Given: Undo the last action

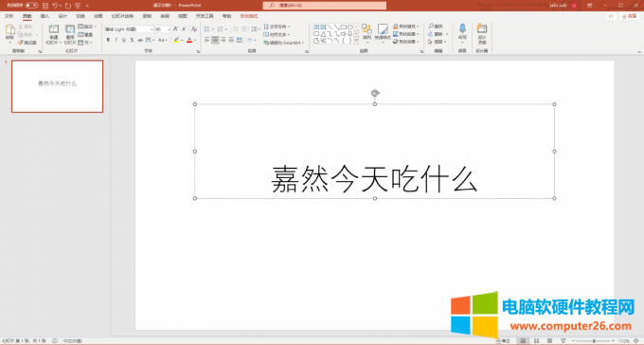Looking at the screenshot, I should coord(55,6).
